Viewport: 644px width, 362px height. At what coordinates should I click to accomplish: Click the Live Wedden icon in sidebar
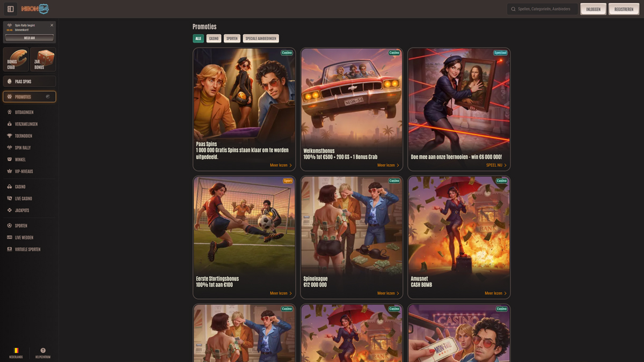(x=10, y=238)
